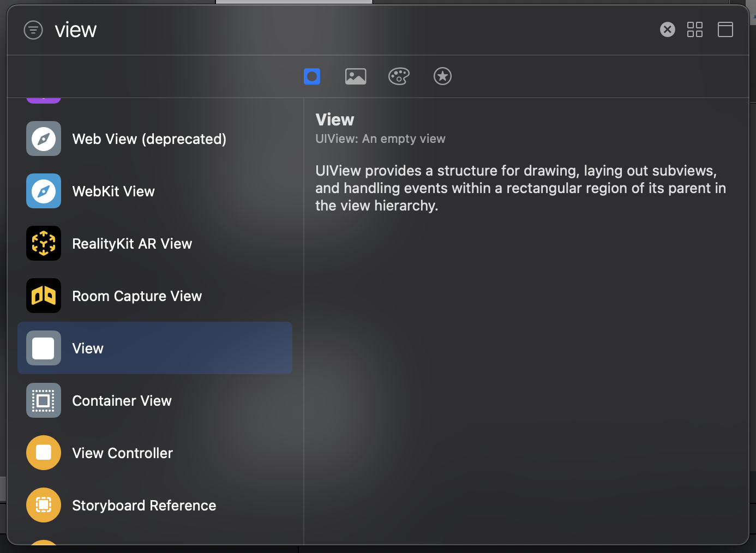Show the Image library tab
Image resolution: width=756 pixels, height=553 pixels.
coord(356,76)
